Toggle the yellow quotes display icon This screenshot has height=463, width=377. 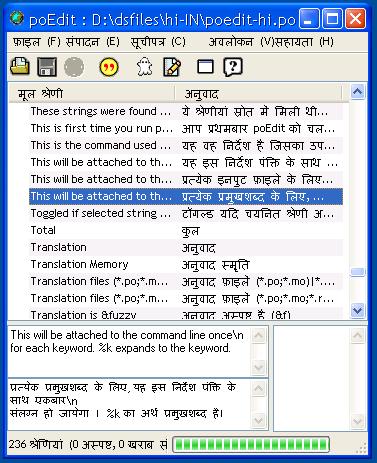click(109, 67)
